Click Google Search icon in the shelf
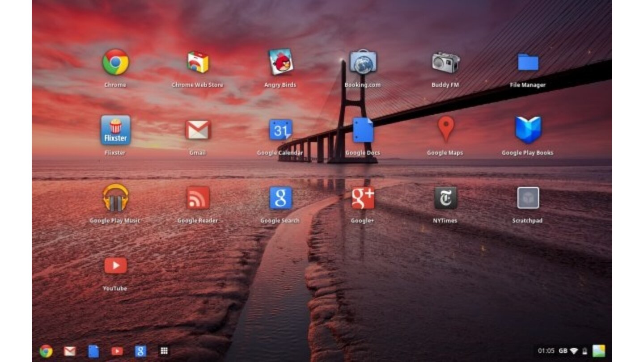 [x=141, y=351]
